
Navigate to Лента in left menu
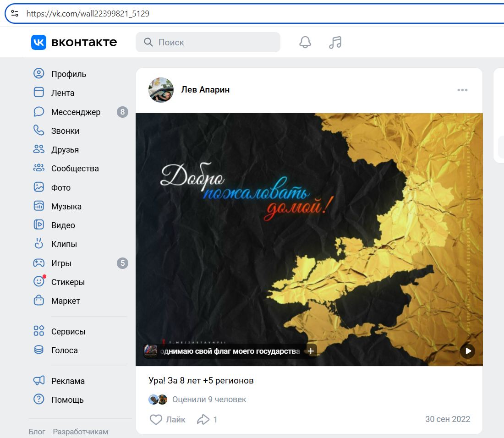62,93
